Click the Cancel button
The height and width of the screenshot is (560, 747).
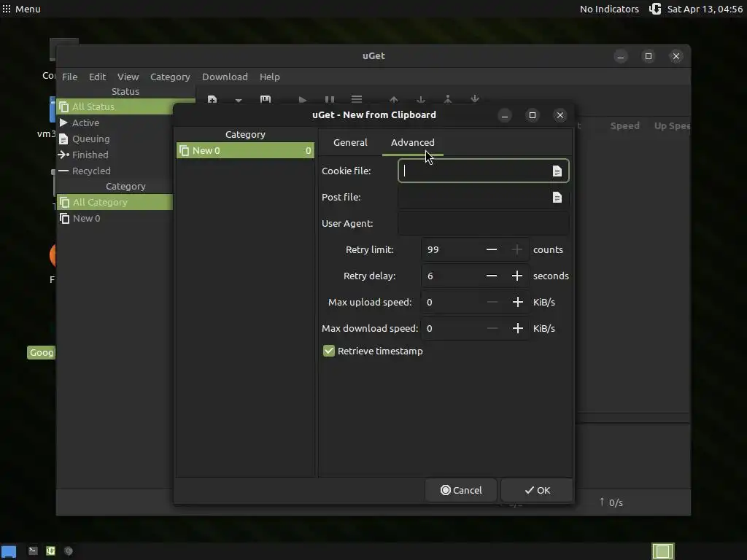coord(461,490)
